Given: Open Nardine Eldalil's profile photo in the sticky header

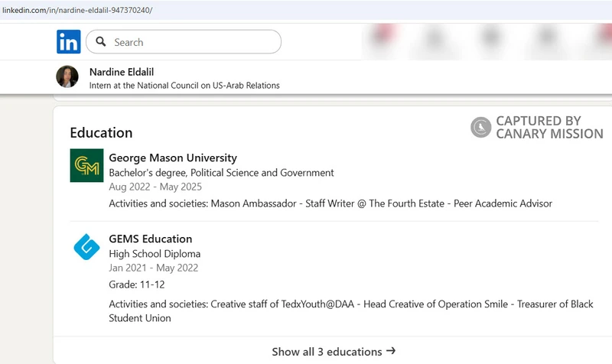Looking at the screenshot, I should [67, 76].
